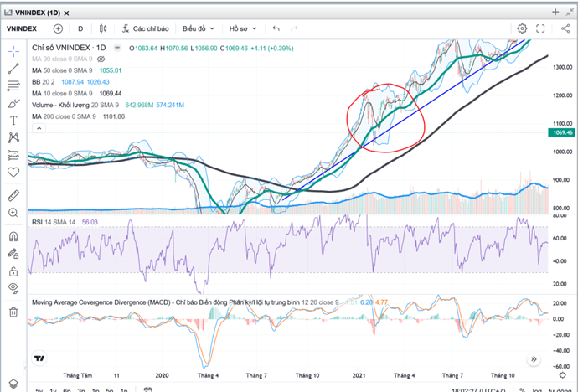The image size is (578, 392).
Task: Click the VNINDEX symbol search field
Action: tap(20, 28)
